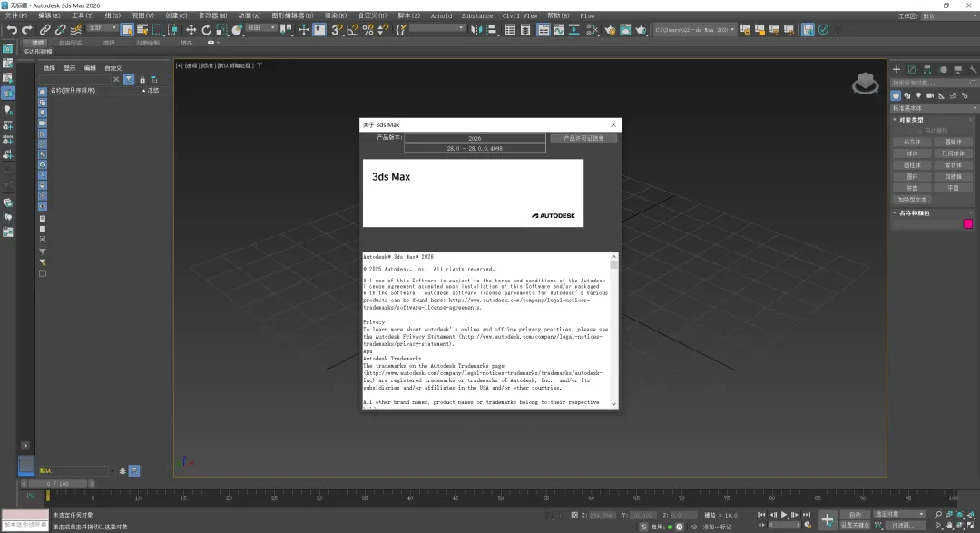Toggle the active save icon in toolbar
980x533 pixels.
click(808, 29)
